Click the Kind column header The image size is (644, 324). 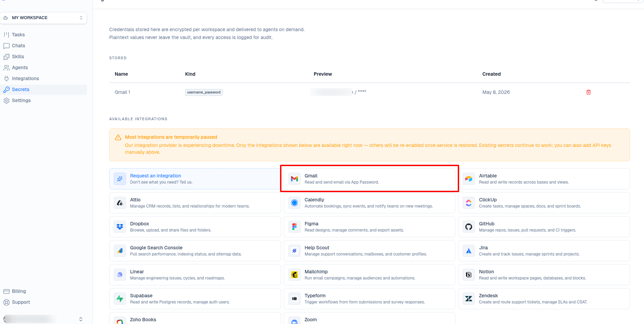[x=190, y=74]
